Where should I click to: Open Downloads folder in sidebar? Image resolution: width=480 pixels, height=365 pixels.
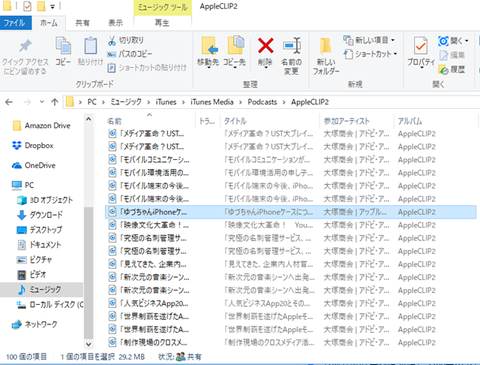pos(40,215)
